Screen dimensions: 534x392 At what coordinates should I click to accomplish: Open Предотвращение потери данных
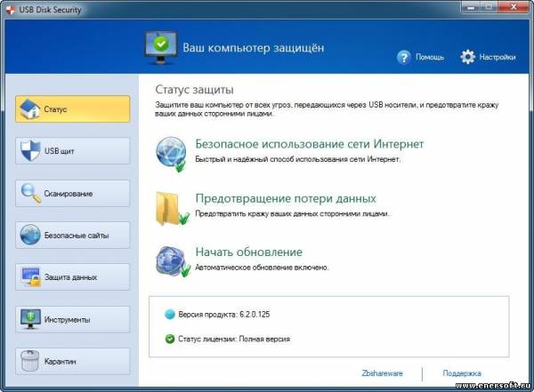(x=286, y=198)
